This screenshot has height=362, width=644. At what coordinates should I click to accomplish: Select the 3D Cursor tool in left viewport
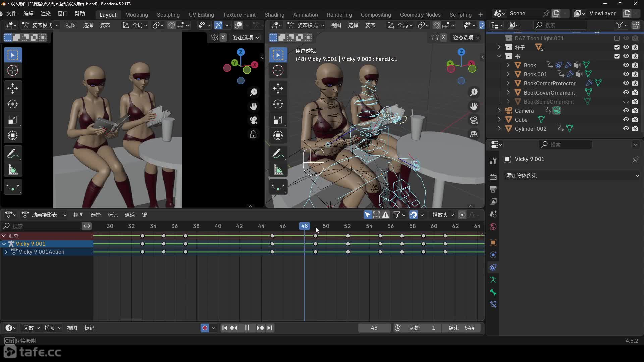click(13, 71)
